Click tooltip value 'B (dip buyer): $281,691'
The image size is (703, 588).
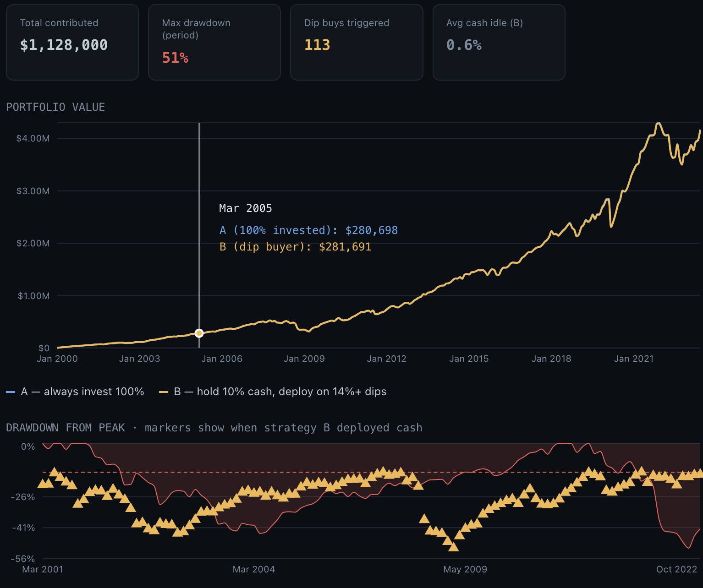295,247
